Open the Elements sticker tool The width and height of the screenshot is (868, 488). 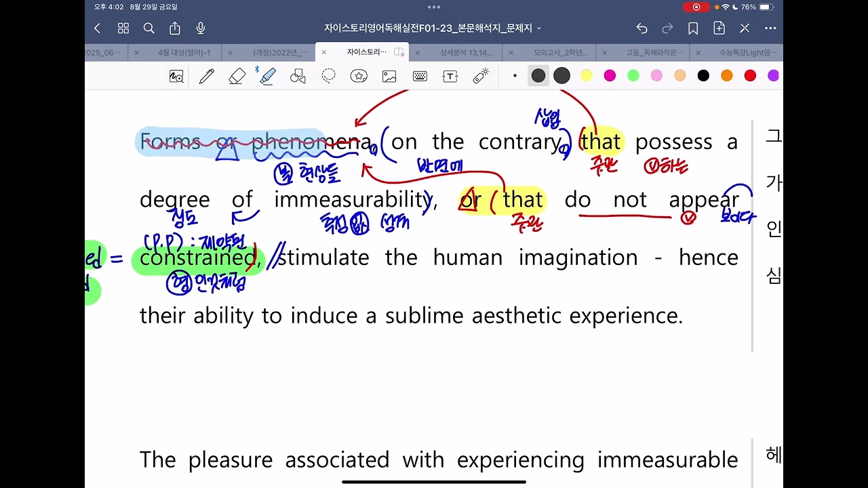(359, 76)
